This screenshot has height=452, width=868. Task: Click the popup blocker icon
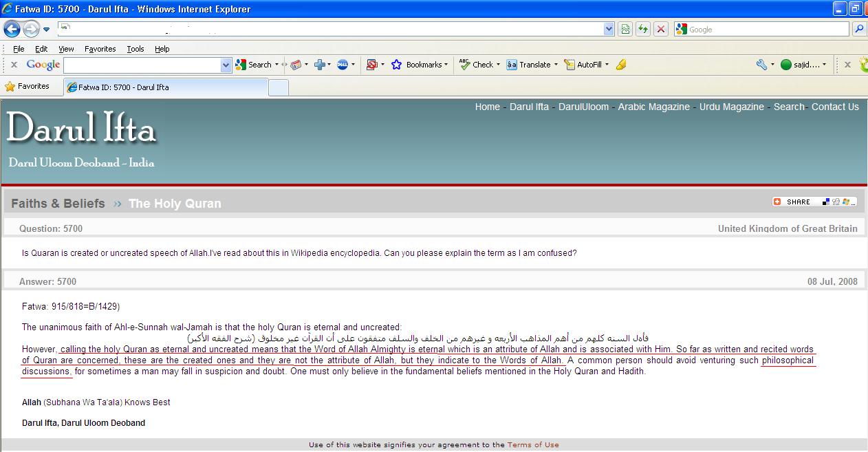(371, 65)
